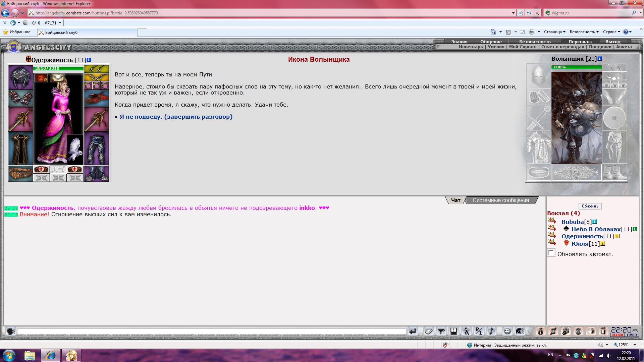Click the bracers slot below the helmet
Image resolution: width=644 pixels, height=362 pixels.
pyautogui.click(x=21, y=98)
